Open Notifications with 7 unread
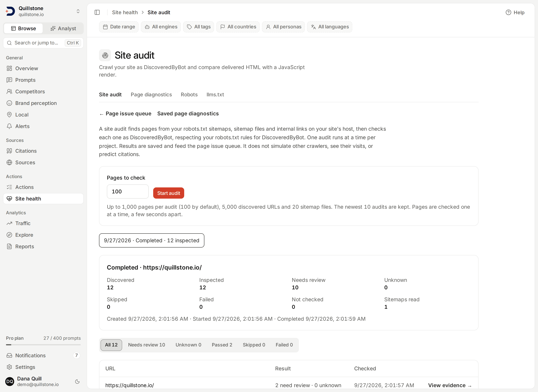The height and width of the screenshot is (392, 538). click(x=44, y=355)
